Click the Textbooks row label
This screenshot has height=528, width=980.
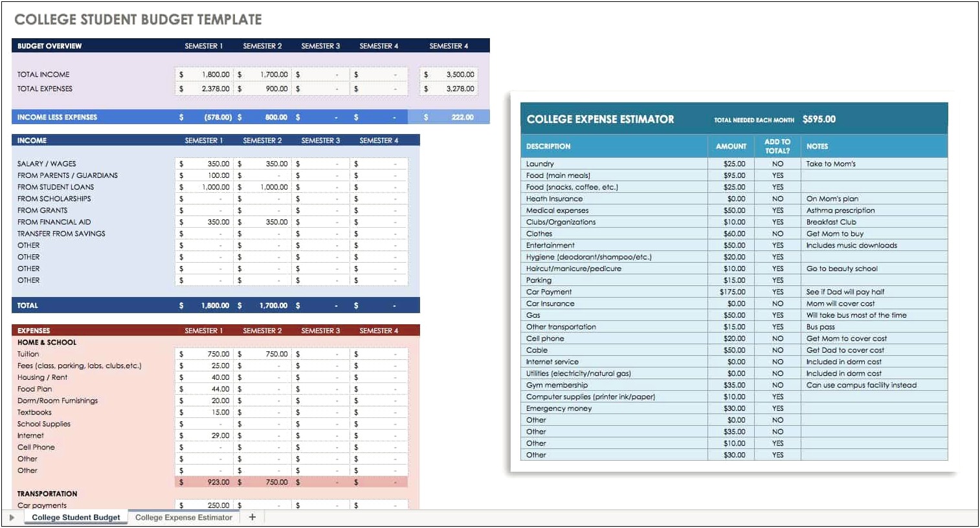(x=34, y=412)
